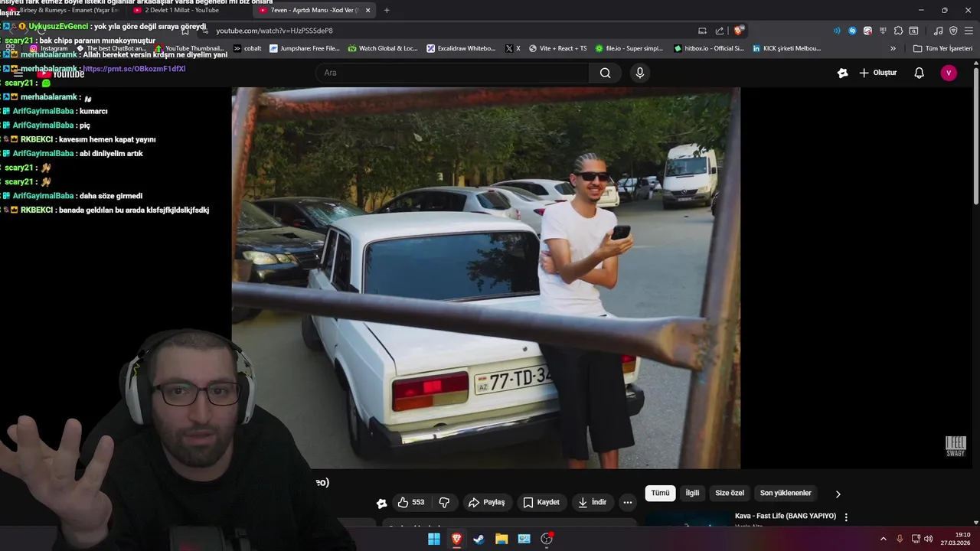This screenshot has width=980, height=551.
Task: Open Kava - Fast Life (BANG YAPIYO) video
Action: click(786, 516)
